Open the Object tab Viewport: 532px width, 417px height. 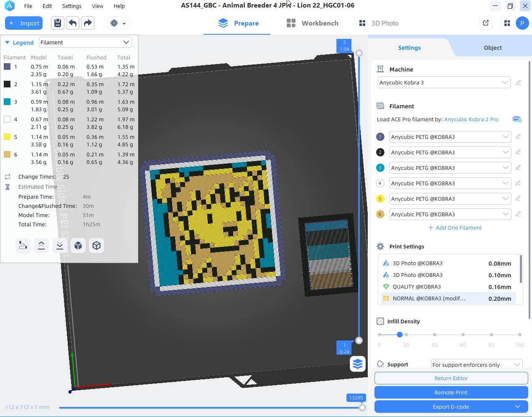(493, 48)
